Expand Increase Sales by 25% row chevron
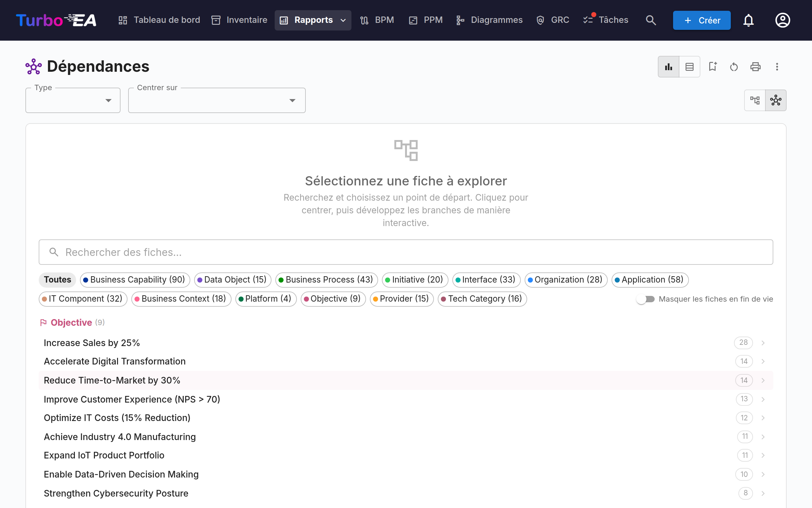Image resolution: width=812 pixels, height=508 pixels. pyautogui.click(x=763, y=343)
